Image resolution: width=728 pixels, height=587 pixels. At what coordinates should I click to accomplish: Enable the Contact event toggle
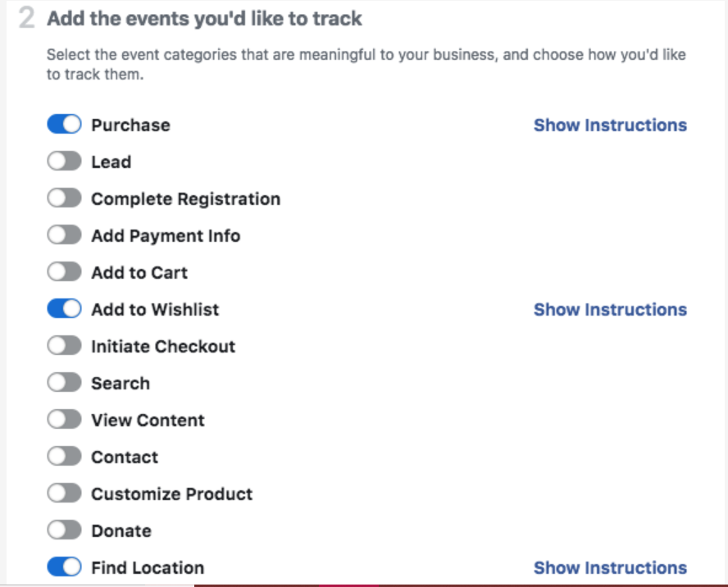pyautogui.click(x=64, y=457)
